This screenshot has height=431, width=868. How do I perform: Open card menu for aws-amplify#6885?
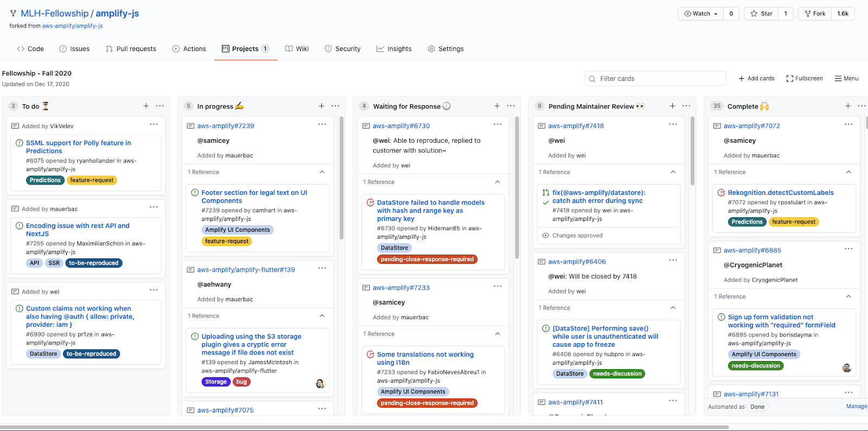click(849, 249)
